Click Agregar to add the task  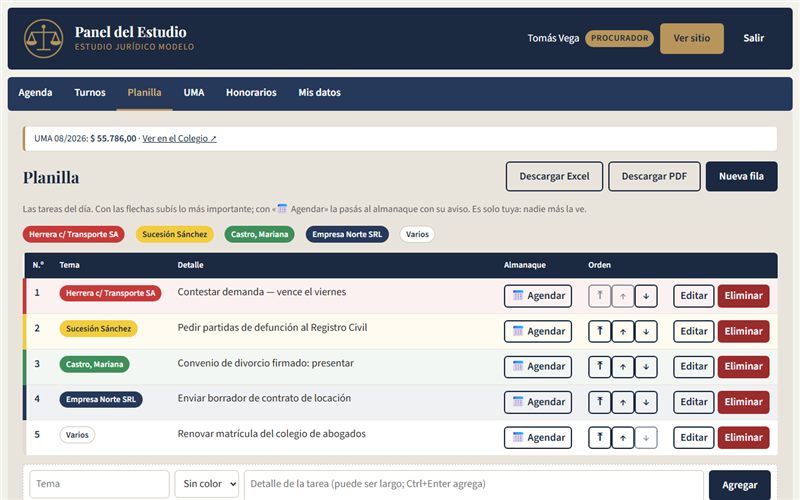pos(740,485)
